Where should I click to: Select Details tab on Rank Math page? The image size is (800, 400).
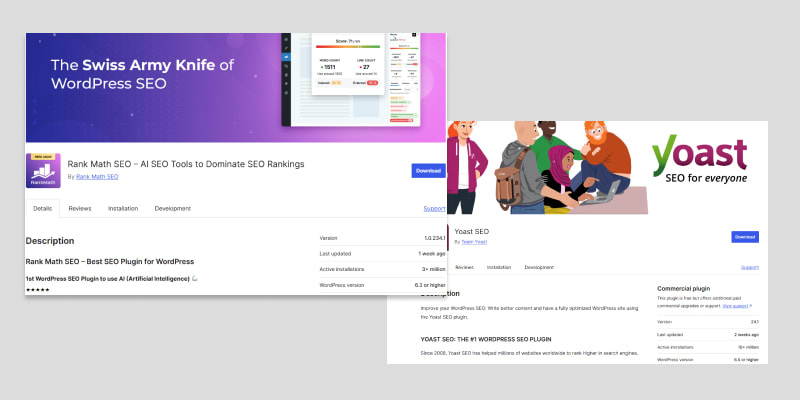pos(42,209)
